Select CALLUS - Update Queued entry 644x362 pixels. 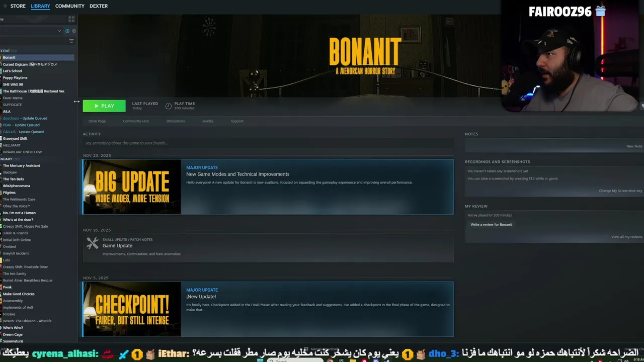click(x=23, y=132)
